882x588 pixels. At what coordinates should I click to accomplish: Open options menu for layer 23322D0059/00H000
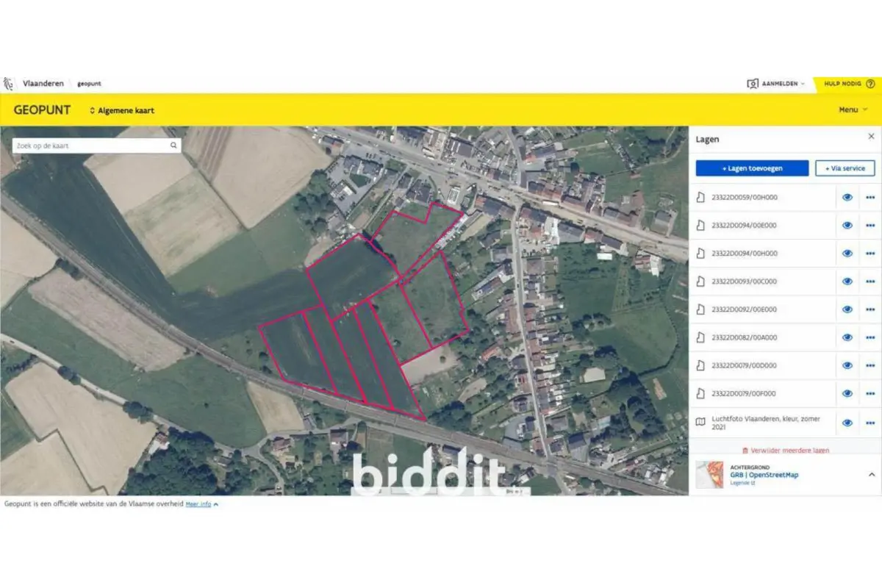(870, 197)
